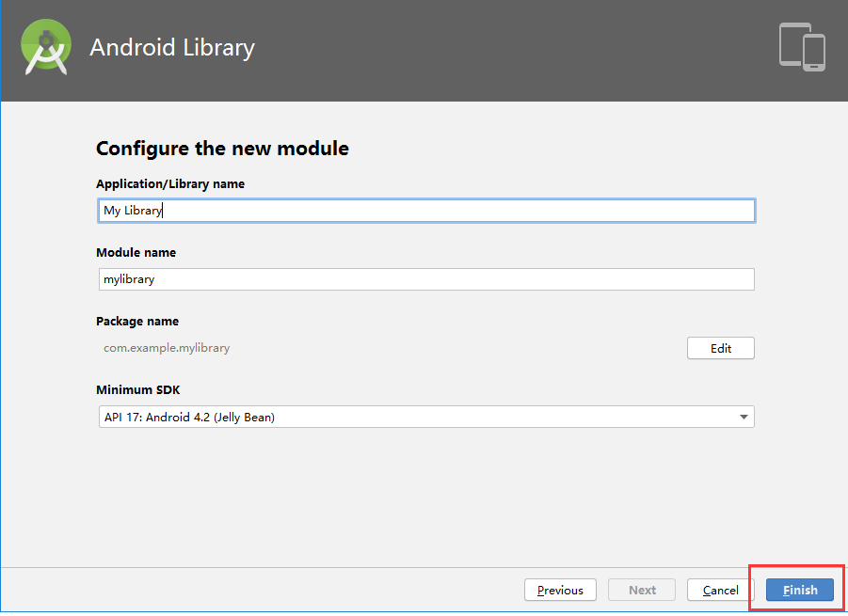The image size is (848, 616).
Task: Click the Module name input field
Action: coord(426,279)
